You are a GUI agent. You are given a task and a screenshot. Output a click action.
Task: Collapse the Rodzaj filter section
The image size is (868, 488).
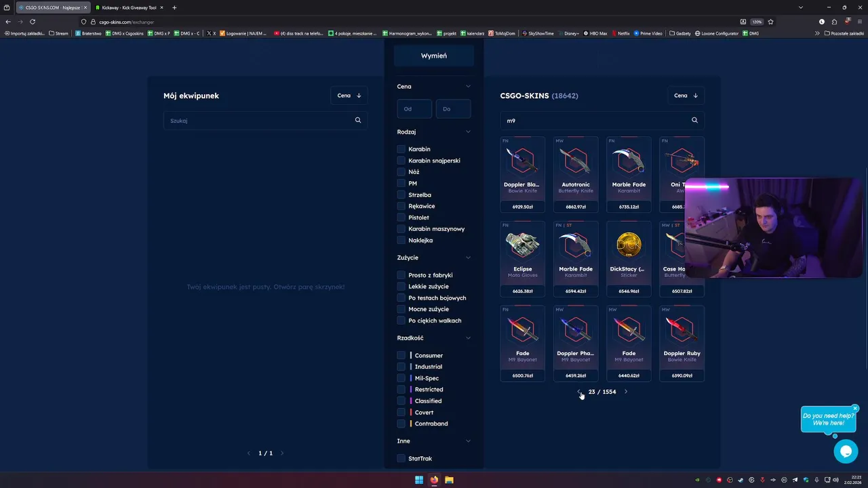[x=468, y=131]
